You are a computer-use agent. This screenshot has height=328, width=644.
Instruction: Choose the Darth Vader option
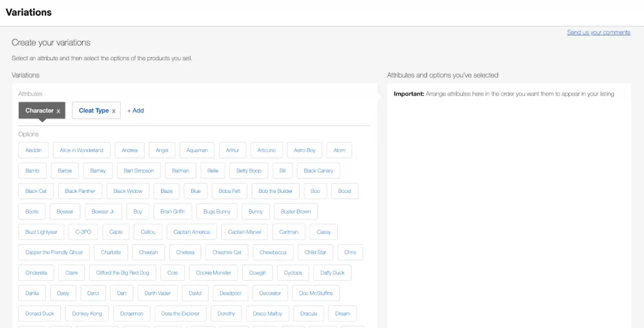(x=157, y=293)
